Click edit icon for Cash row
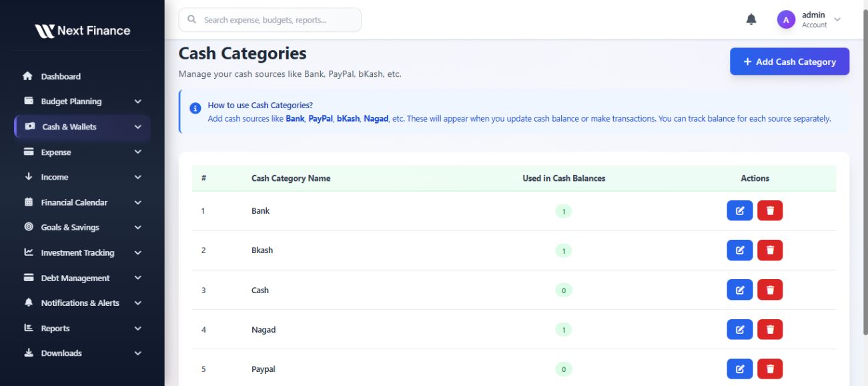The height and width of the screenshot is (386, 868). (739, 290)
